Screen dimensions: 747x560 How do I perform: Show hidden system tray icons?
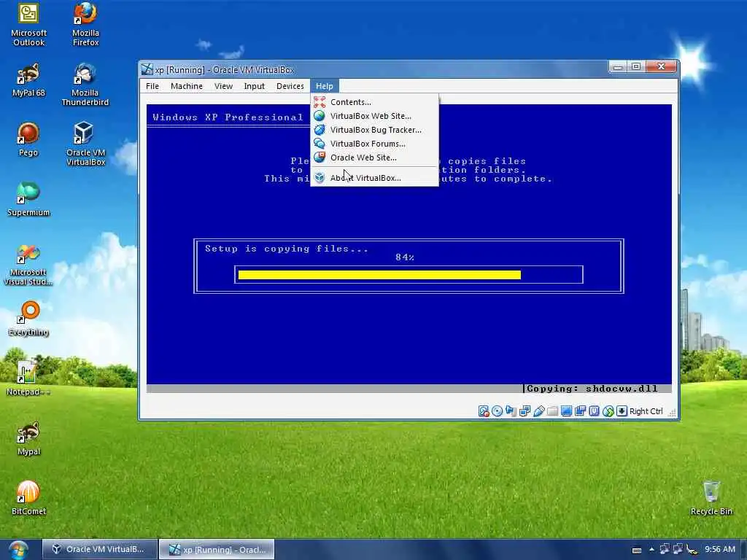651,549
